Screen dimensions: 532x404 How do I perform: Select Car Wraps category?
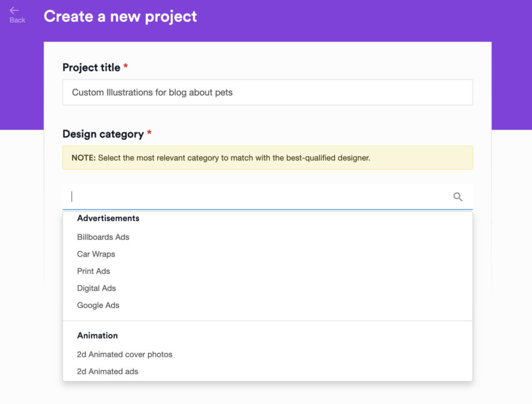pyautogui.click(x=96, y=254)
